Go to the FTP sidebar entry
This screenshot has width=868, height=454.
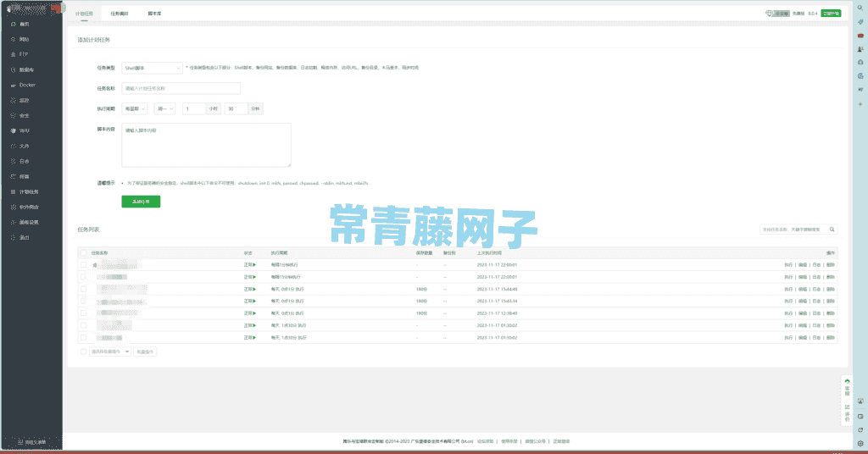[24, 55]
